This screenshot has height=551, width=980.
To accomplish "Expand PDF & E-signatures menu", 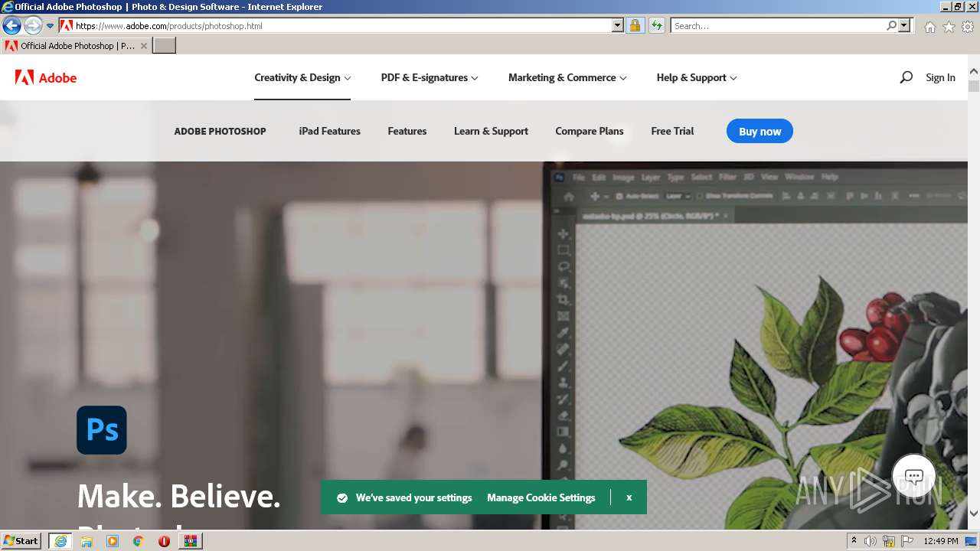I will (x=430, y=77).
